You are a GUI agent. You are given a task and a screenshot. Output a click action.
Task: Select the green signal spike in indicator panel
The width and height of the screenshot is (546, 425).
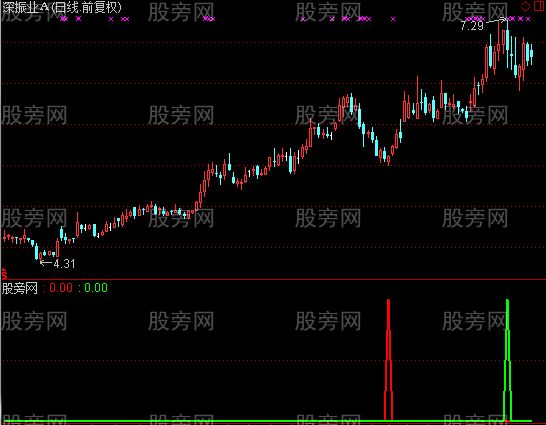tap(507, 360)
